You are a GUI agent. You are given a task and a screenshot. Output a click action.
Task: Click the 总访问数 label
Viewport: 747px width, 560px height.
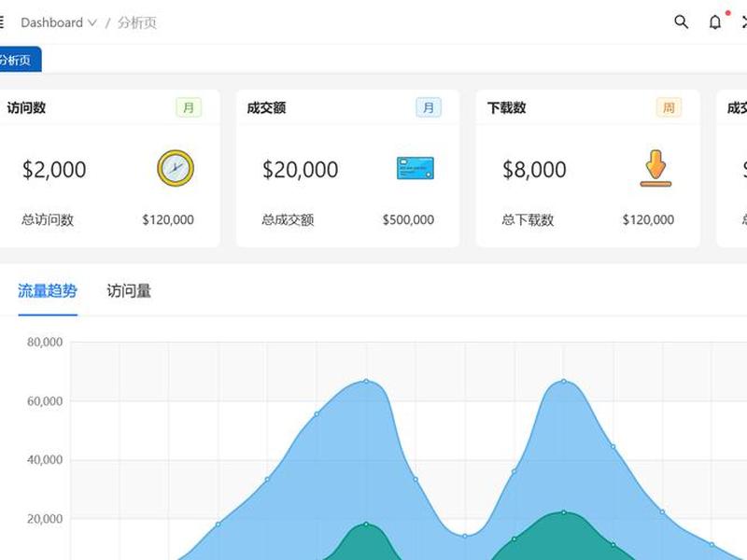pyautogui.click(x=48, y=219)
